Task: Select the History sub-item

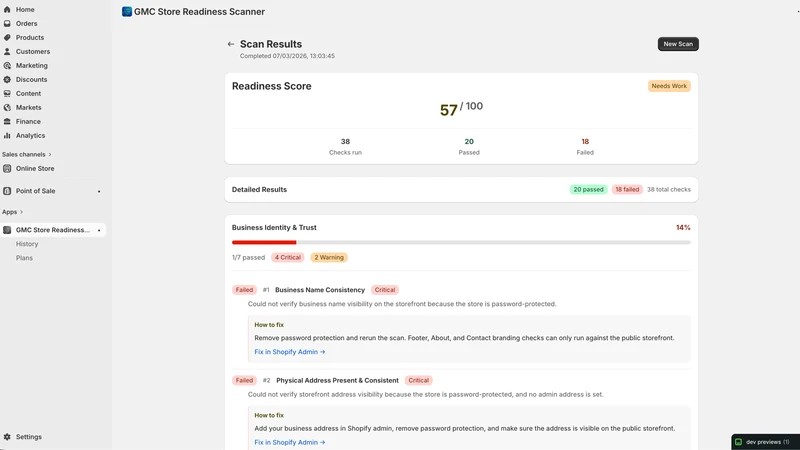Action: [27, 244]
